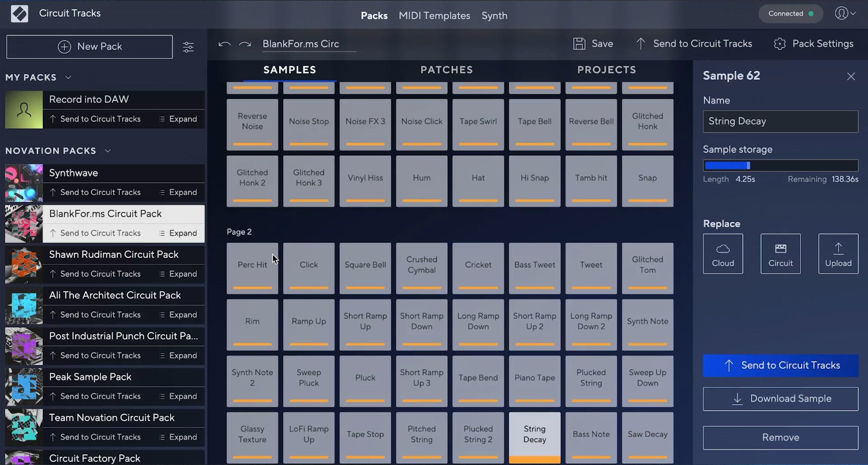Screen dimensions: 868x465
Task: Expand the Record into DAW pack
Action: (x=178, y=119)
